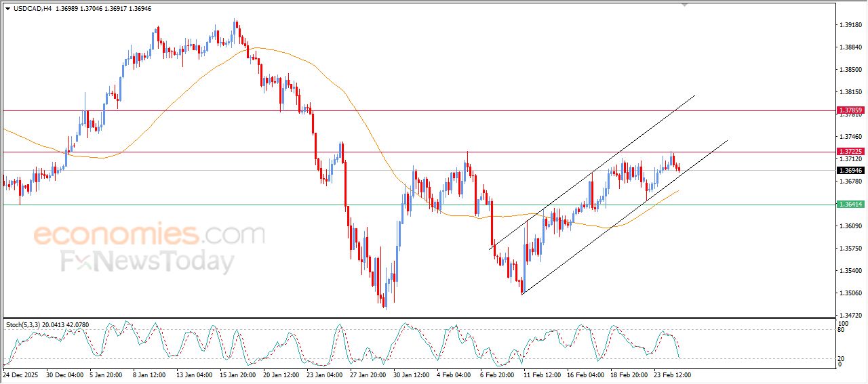The height and width of the screenshot is (384, 868).
Task: Click the FxNewsToday watermark logo
Action: [148, 261]
